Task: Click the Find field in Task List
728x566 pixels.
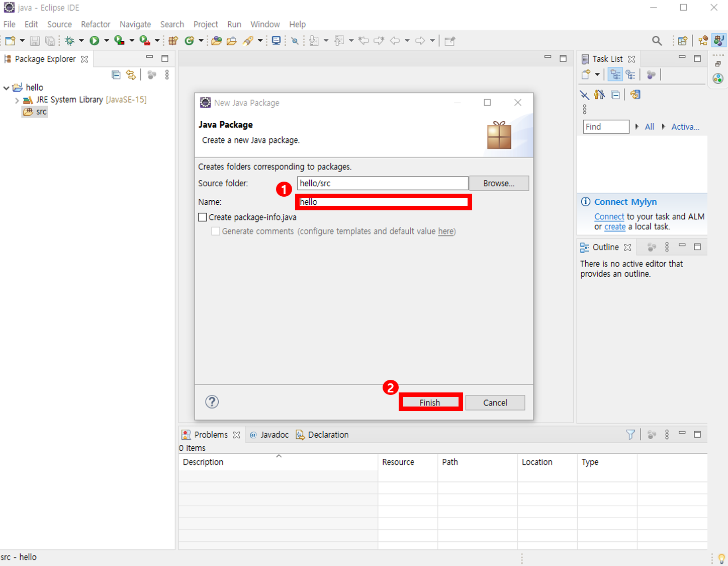Action: tap(606, 127)
